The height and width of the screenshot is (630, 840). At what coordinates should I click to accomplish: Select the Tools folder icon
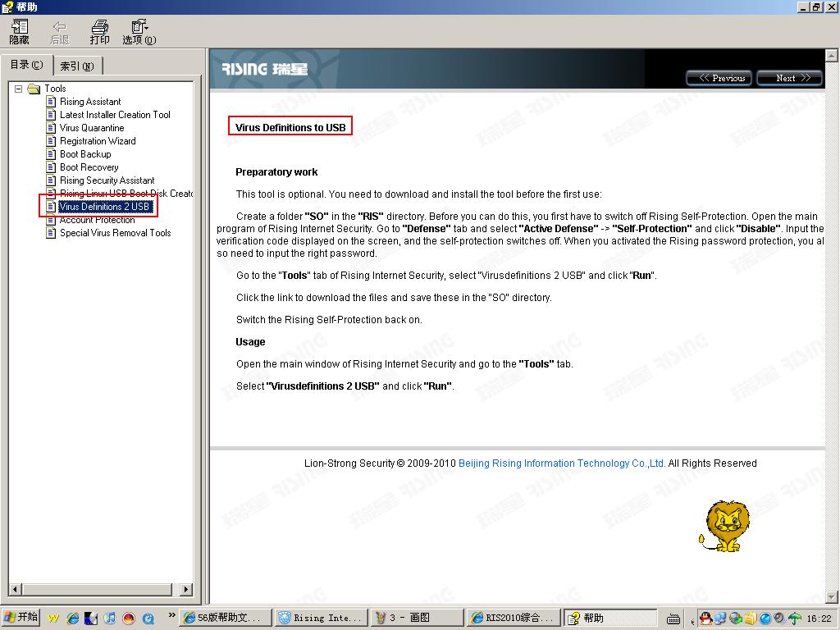click(34, 89)
